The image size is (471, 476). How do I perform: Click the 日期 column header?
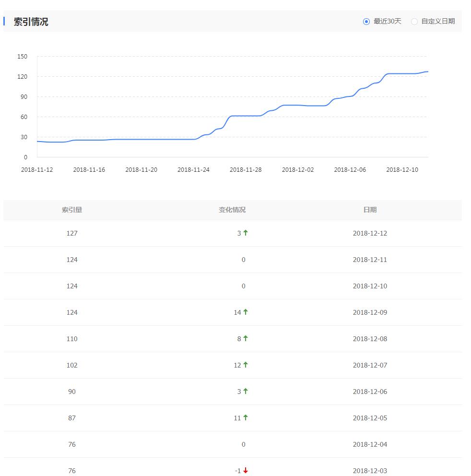[x=370, y=210]
